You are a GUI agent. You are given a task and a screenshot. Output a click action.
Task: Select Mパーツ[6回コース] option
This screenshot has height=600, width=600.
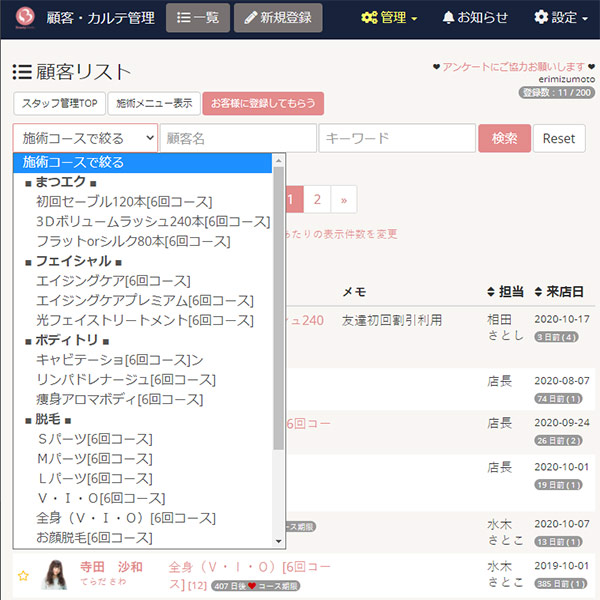(x=142, y=459)
